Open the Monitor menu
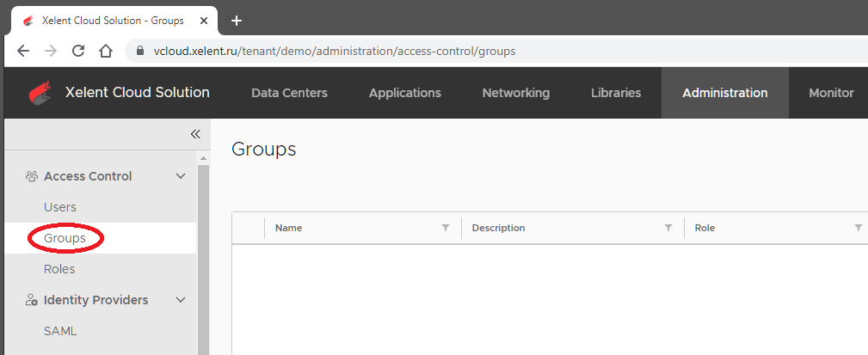This screenshot has width=868, height=355. coord(832,93)
